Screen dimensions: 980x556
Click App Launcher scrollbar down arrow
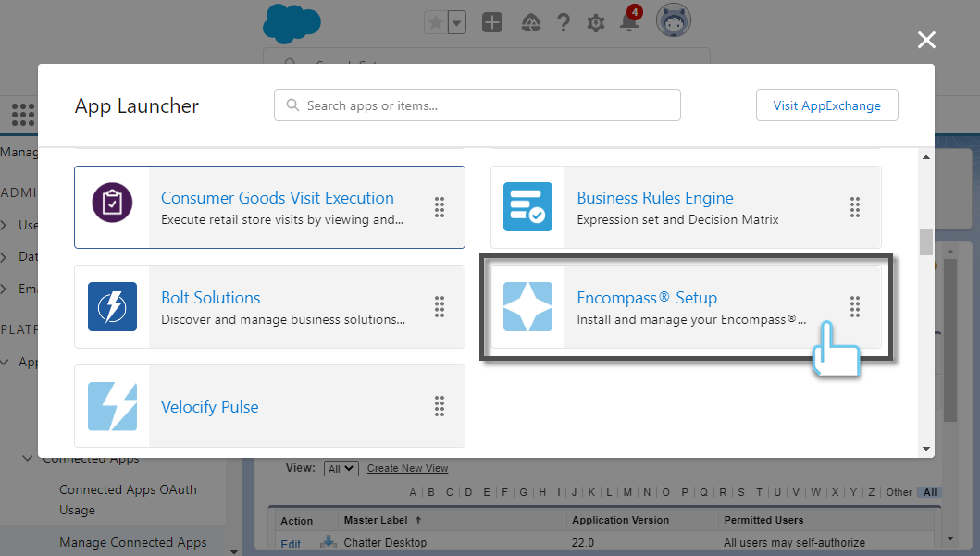tap(926, 449)
